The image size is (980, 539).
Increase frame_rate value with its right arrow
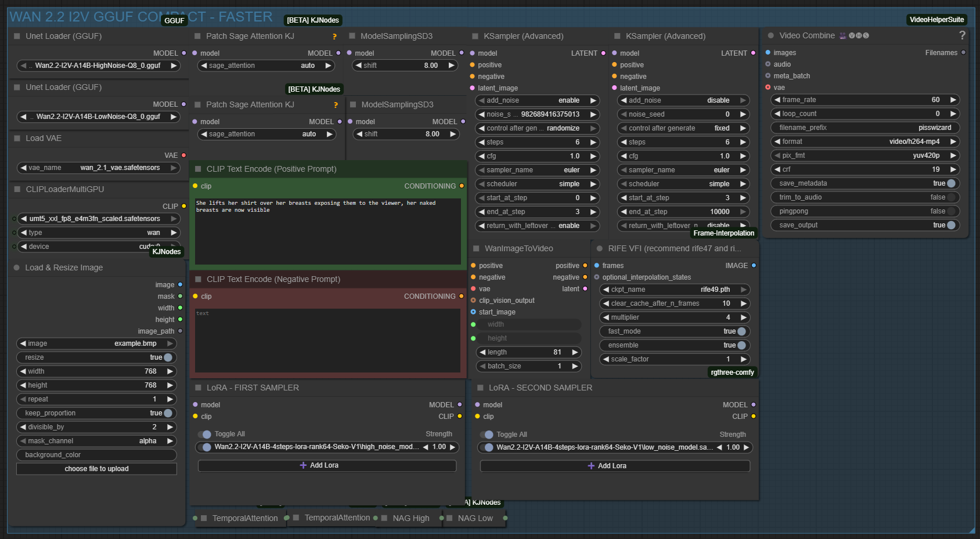953,100
